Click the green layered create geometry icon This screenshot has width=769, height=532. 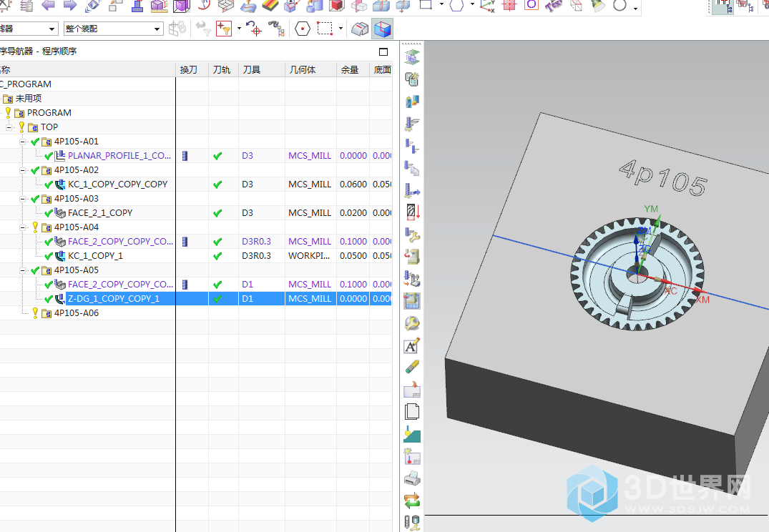[412, 57]
